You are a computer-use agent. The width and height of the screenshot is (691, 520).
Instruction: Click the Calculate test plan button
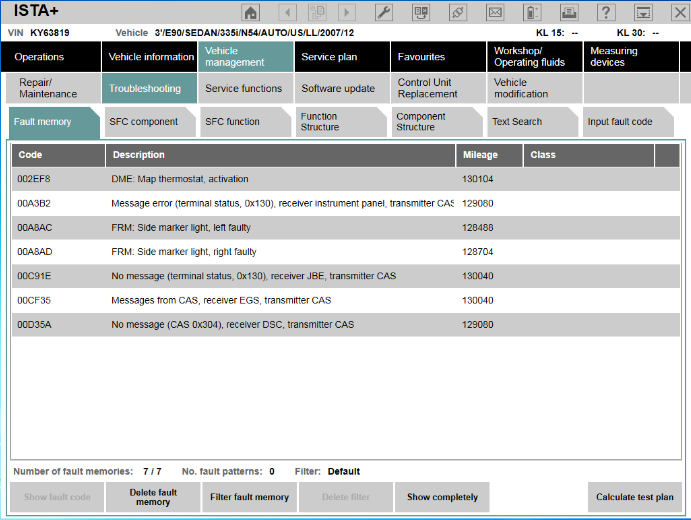[635, 497]
